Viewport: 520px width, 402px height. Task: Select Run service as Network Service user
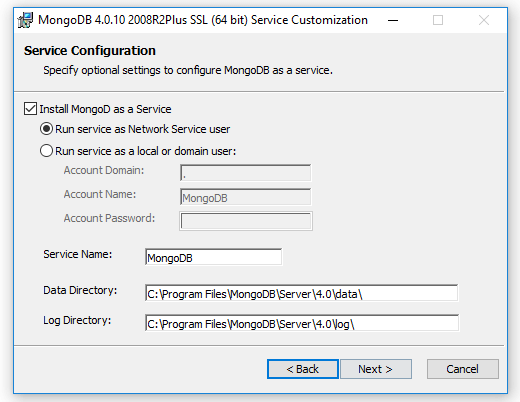[46, 129]
